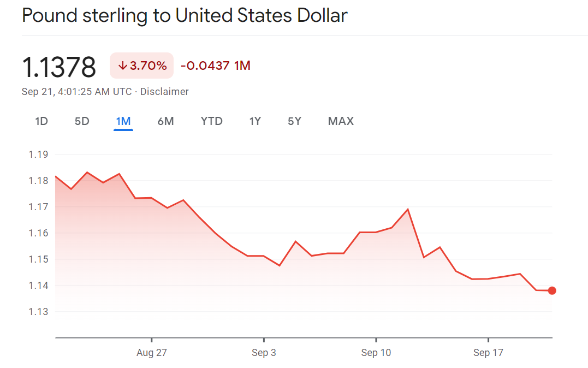The height and width of the screenshot is (368, 588).
Task: Click the Aug 27 date axis label
Action: click(x=151, y=353)
